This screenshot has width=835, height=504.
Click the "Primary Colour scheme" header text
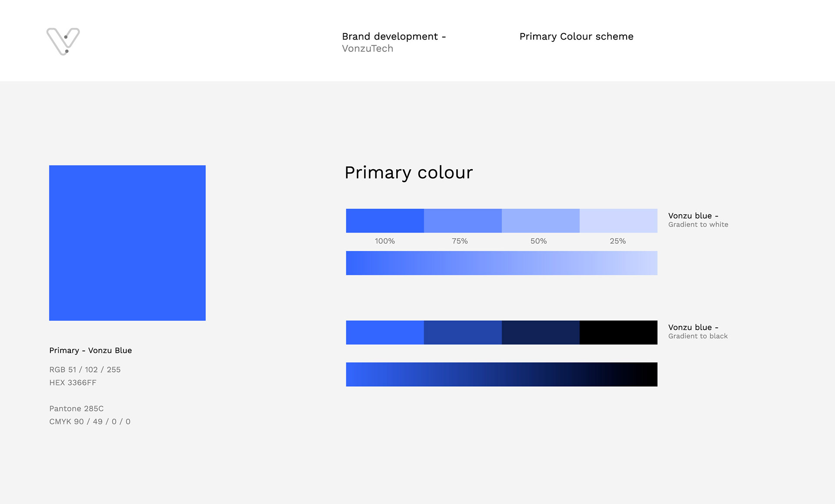pyautogui.click(x=576, y=37)
